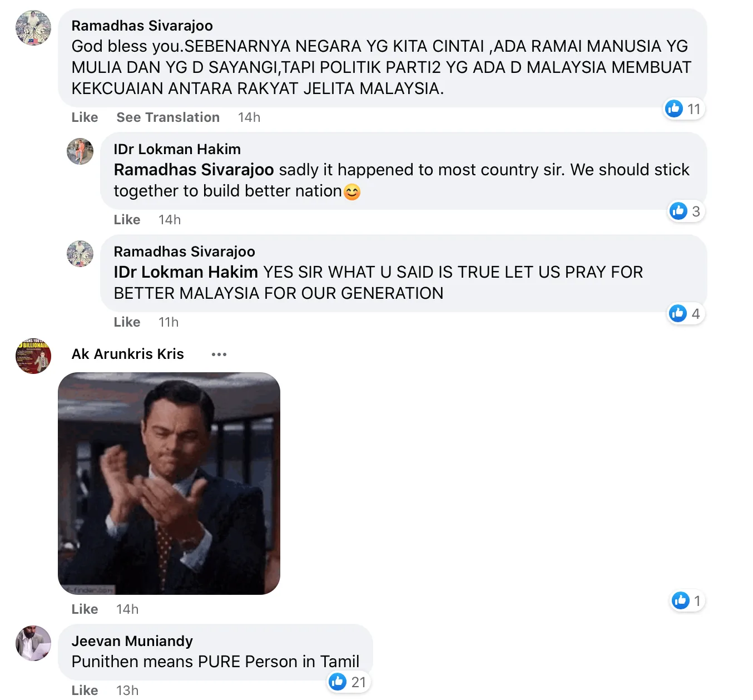
Task: Open the 4-like reaction on Ramadhas's reply
Action: tap(686, 314)
